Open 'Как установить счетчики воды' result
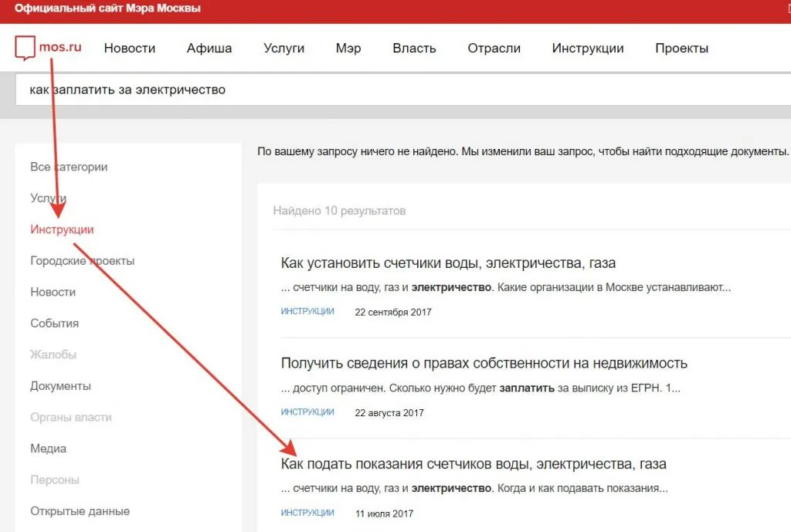791x532 pixels. click(448, 263)
